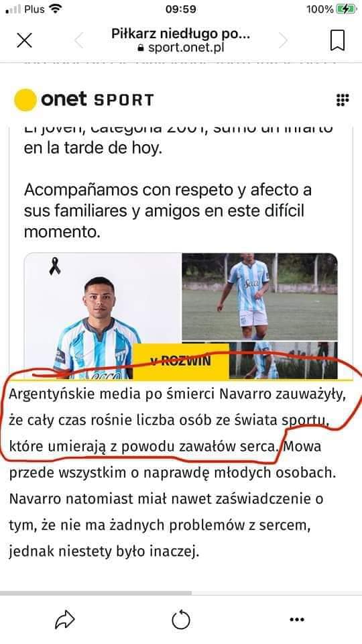Tap the sport.onet.pl address text
Image resolution: width=362 pixels, height=644 pixels.
181,48
